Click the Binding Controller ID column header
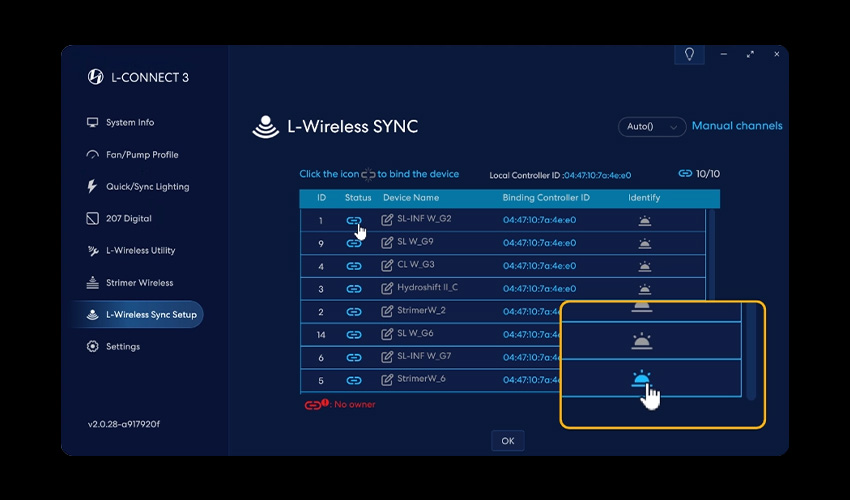Screen dimensions: 850x500 click(546, 198)
